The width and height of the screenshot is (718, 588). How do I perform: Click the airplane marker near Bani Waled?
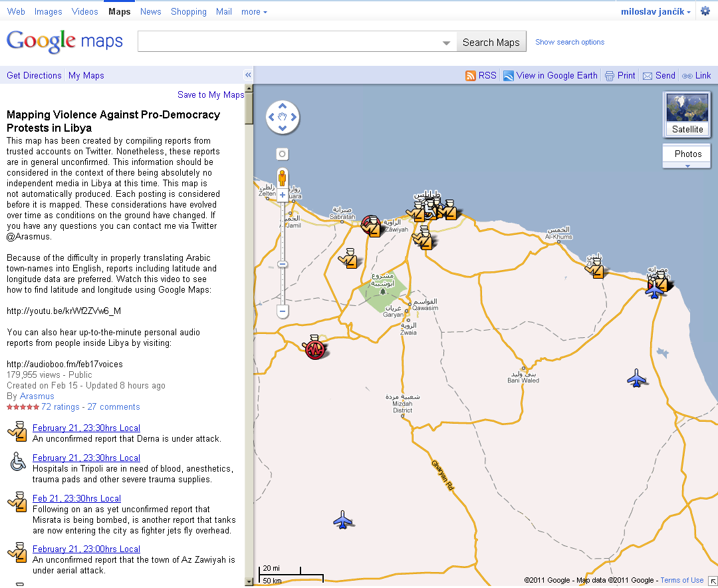636,378
